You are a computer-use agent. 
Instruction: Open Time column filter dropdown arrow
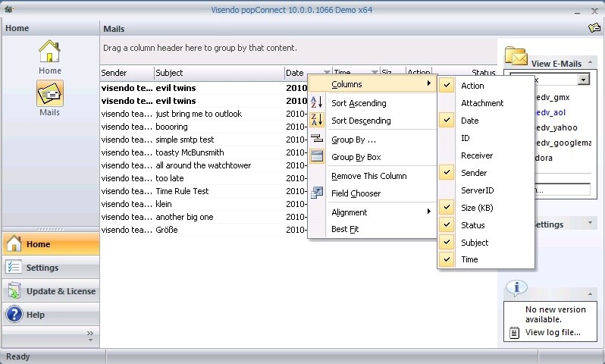375,72
